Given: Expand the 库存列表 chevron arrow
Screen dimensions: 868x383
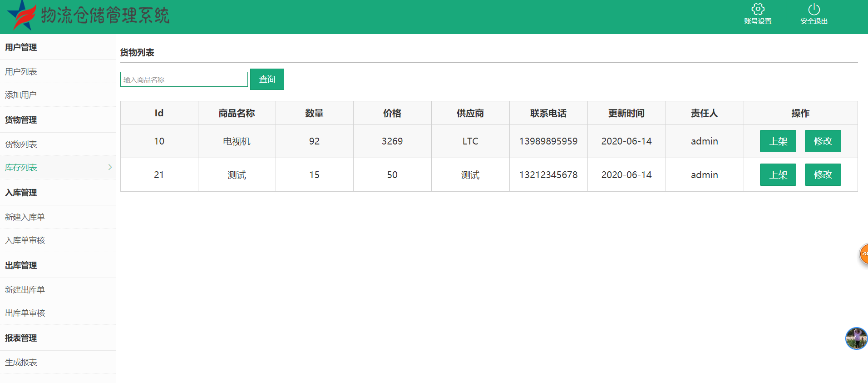Looking at the screenshot, I should click(x=110, y=167).
